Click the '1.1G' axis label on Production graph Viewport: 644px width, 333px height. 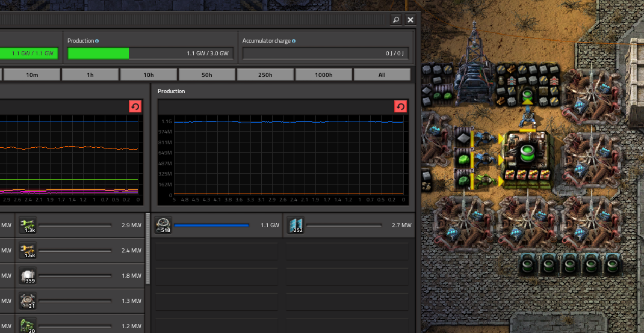167,121
